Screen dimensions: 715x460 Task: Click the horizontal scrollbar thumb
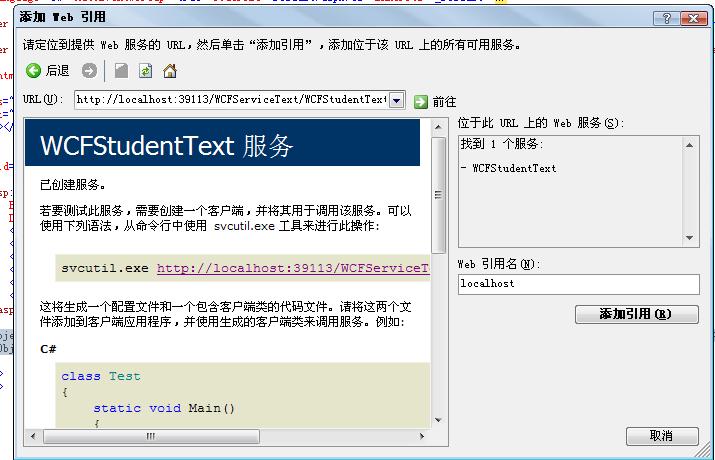151,436
